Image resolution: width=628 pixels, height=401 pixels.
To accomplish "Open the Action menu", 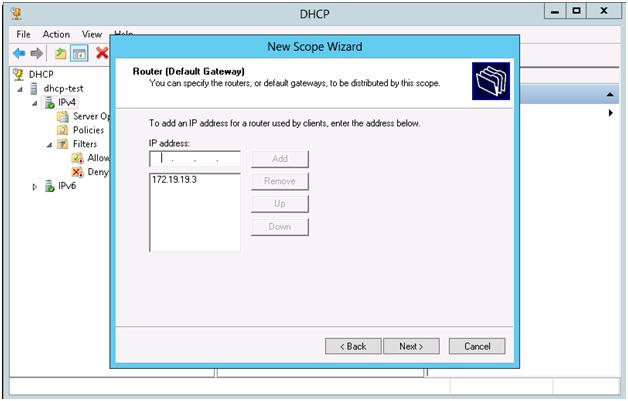I will click(x=56, y=34).
